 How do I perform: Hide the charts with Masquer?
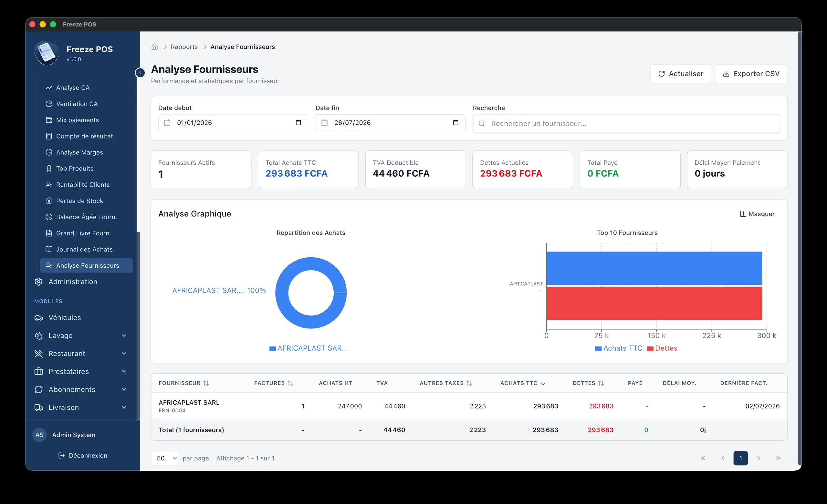[757, 214]
